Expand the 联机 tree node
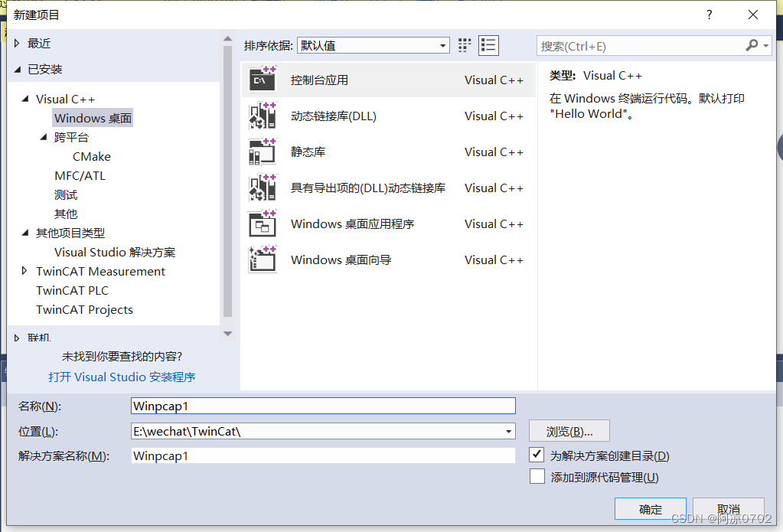 (x=17, y=338)
